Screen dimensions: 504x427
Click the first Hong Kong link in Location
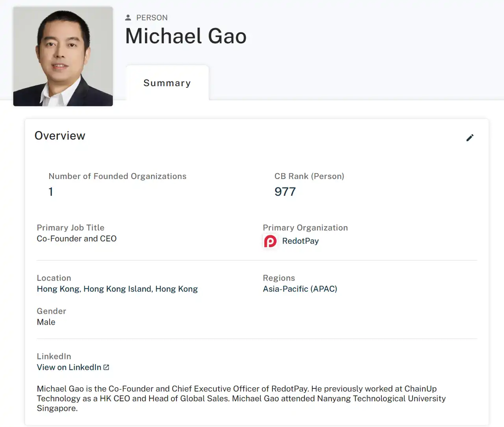point(58,289)
